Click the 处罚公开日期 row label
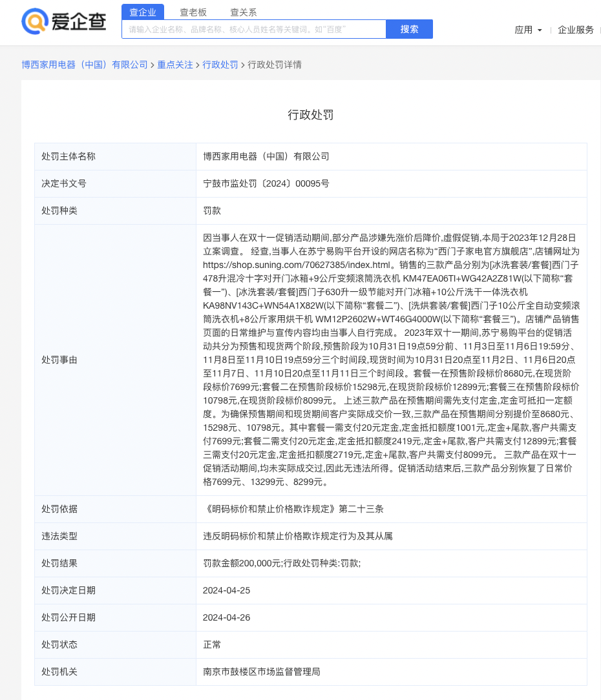Screen dimensions: 601x700 [x=69, y=617]
